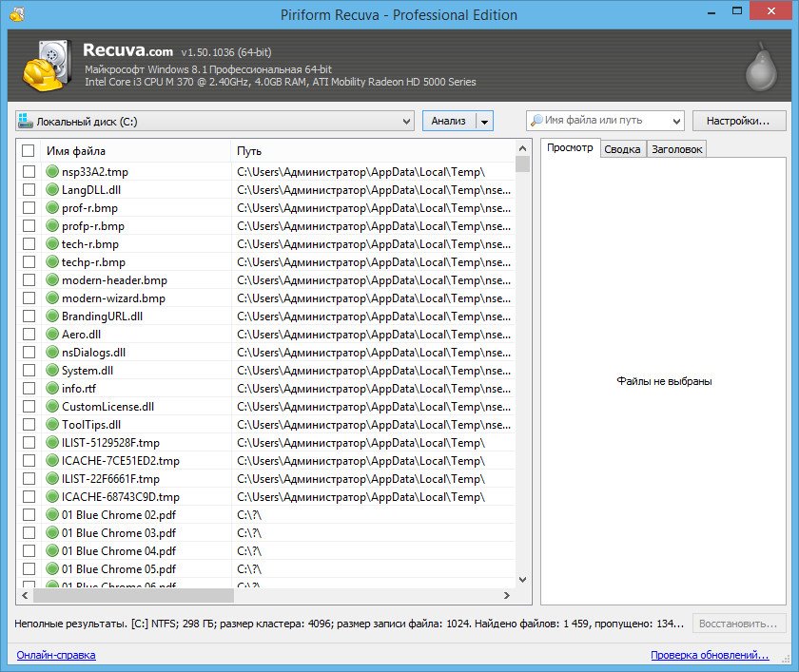Click green status dot of info.rtf

tap(52, 389)
